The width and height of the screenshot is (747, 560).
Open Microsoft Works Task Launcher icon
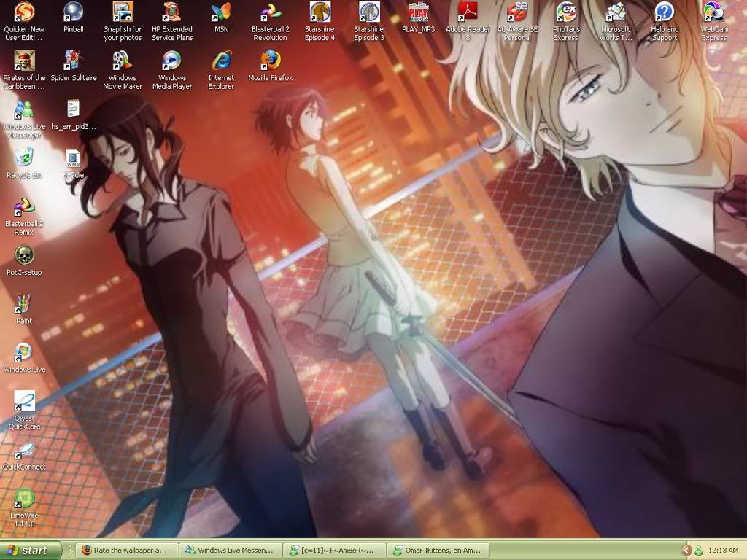(616, 21)
